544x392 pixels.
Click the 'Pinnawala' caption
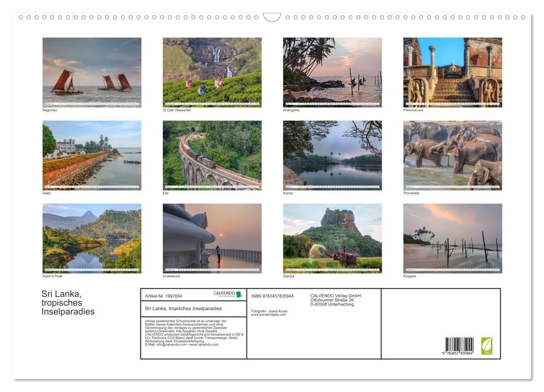(411, 193)
